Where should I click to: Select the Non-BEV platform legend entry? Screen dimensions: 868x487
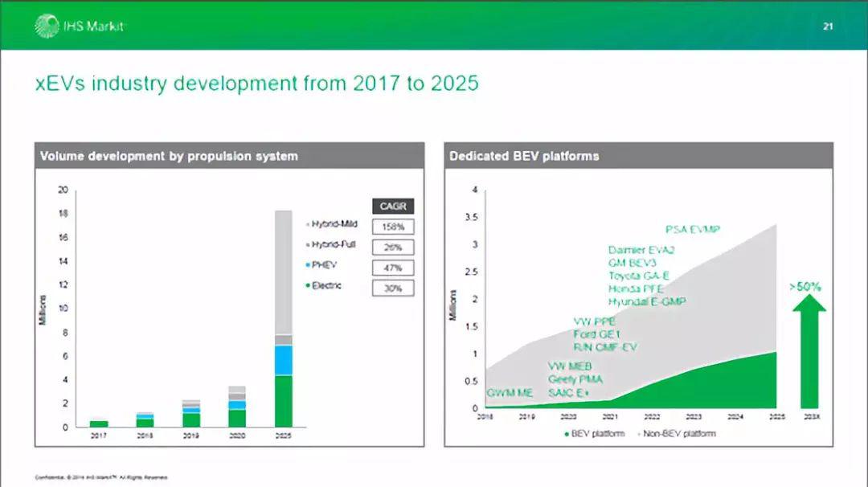(677, 434)
